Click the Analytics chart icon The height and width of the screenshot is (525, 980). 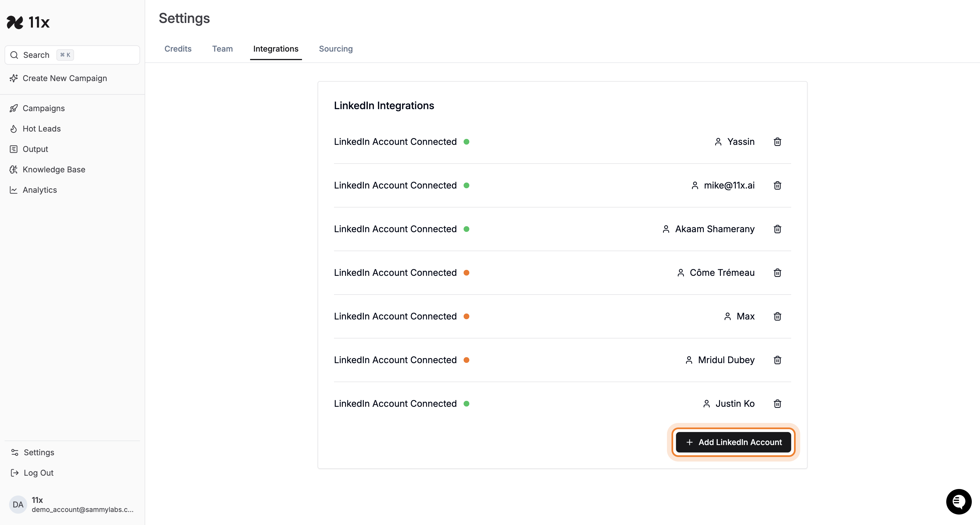[14, 190]
